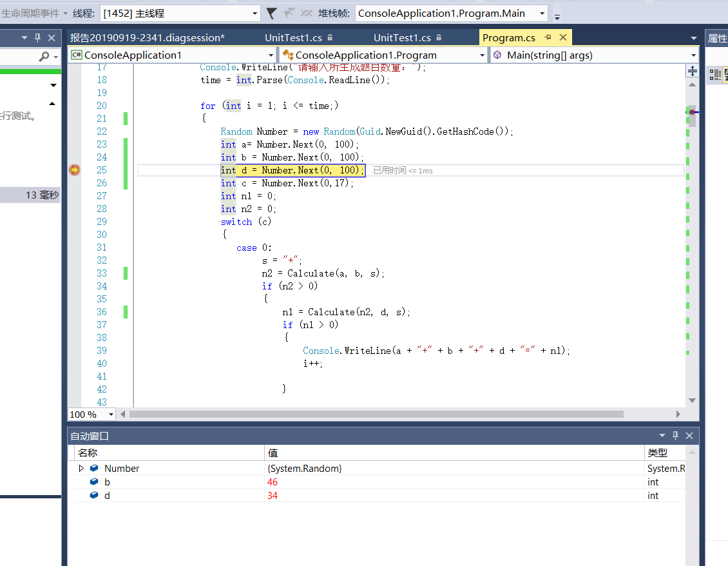Click the flag threads icon beside funnel
The width and height of the screenshot is (728, 566).
pos(289,14)
